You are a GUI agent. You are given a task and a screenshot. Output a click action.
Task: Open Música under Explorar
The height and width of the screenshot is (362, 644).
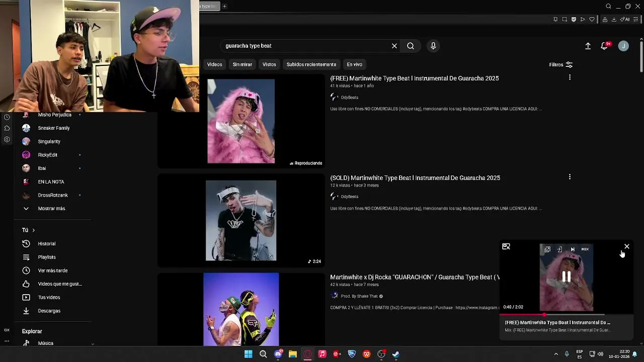[x=45, y=343]
